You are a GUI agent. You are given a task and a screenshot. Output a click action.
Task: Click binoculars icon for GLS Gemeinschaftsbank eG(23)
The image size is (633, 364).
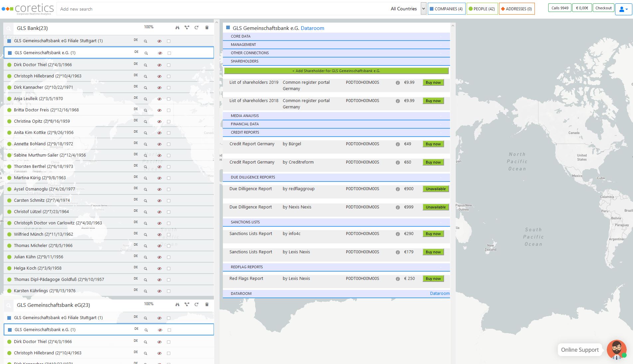(177, 304)
